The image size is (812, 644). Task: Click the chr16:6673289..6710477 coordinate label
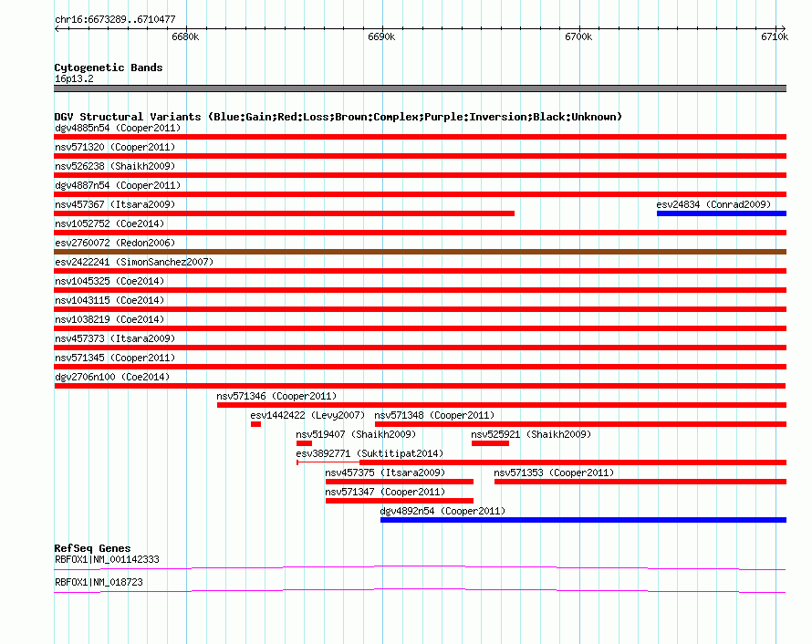115,19
